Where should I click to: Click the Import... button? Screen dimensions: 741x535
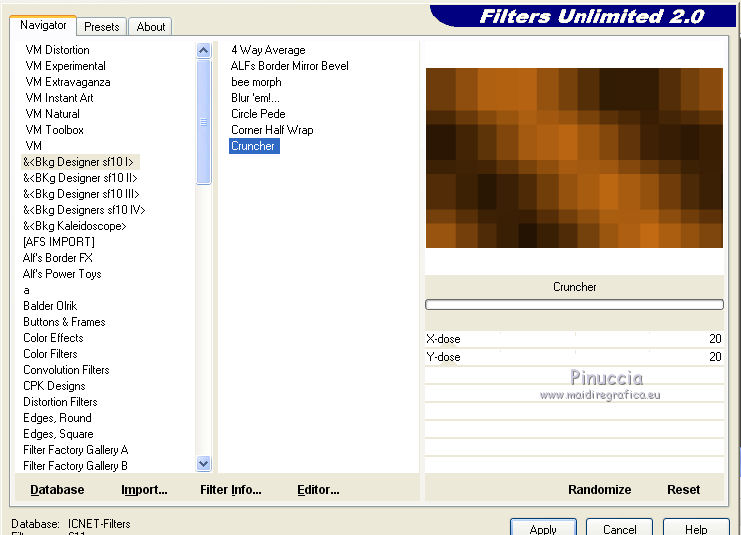point(144,490)
